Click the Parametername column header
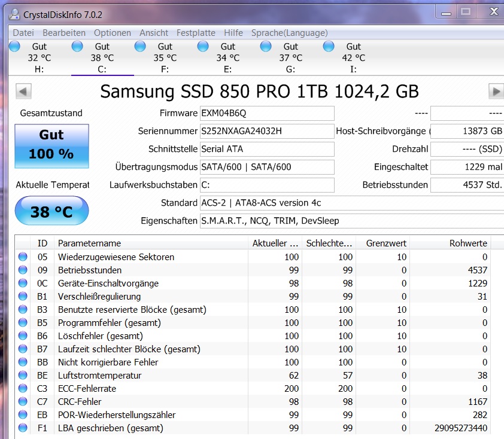Screen dimensions: 504x439 click(151, 243)
